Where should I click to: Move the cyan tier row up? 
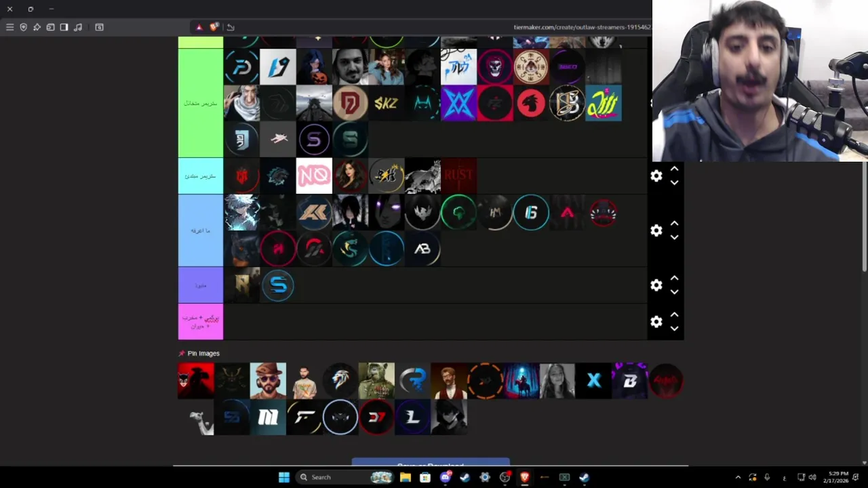674,169
